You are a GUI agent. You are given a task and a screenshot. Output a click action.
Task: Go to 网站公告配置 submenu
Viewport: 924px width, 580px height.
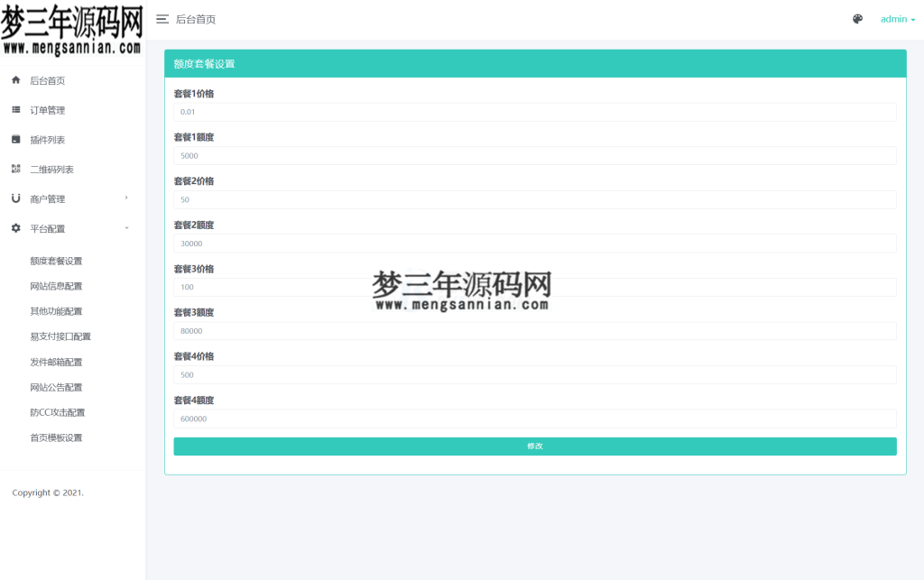pyautogui.click(x=56, y=388)
